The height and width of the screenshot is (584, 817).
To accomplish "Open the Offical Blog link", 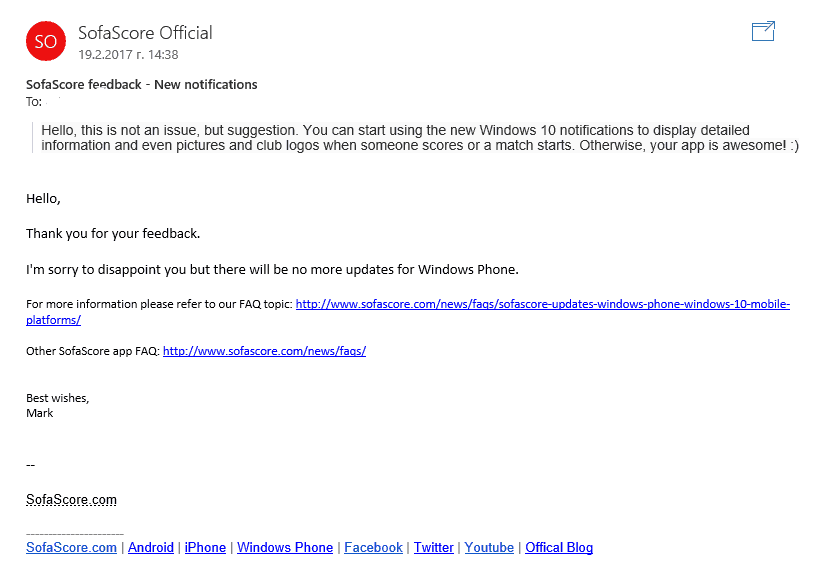I will (x=559, y=548).
